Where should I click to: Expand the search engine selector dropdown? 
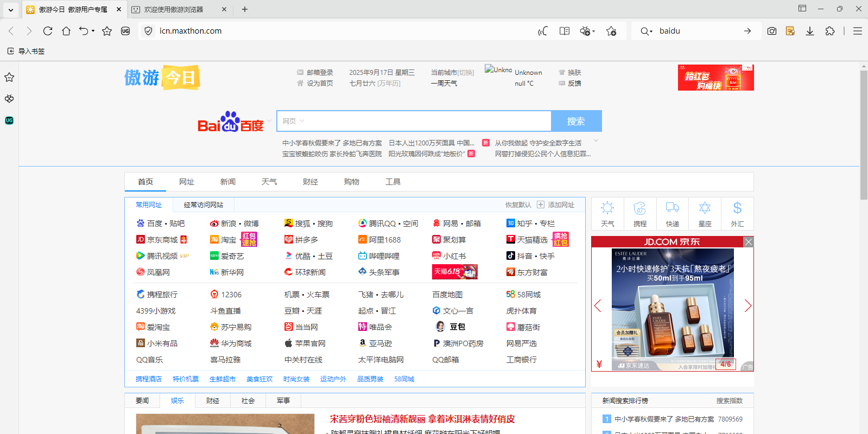(x=646, y=31)
